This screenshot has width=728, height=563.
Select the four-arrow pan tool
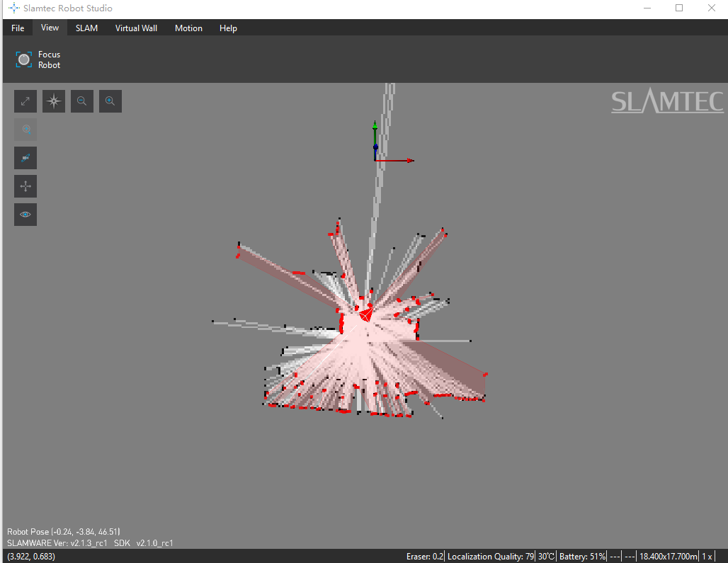coord(25,186)
